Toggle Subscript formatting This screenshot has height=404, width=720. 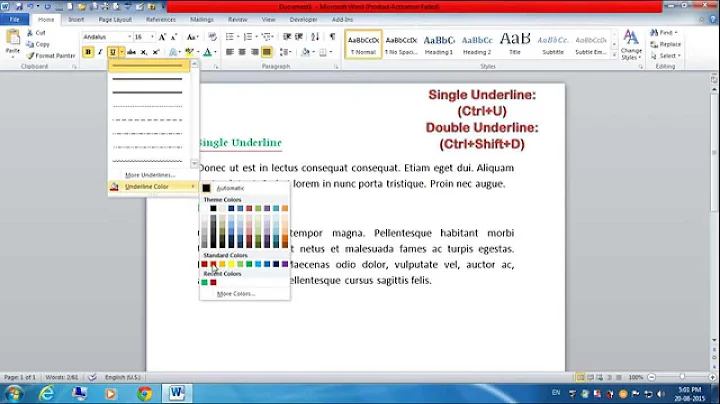pos(144,52)
